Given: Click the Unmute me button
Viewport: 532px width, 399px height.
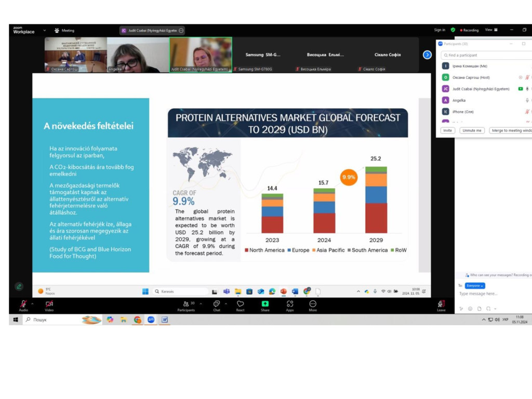Looking at the screenshot, I should click(472, 130).
